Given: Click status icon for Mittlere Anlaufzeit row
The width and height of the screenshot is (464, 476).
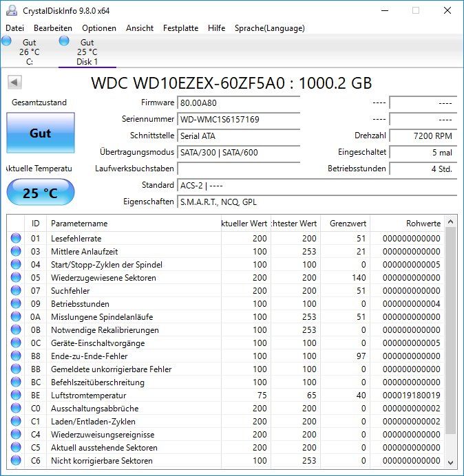Looking at the screenshot, I should coord(16,251).
